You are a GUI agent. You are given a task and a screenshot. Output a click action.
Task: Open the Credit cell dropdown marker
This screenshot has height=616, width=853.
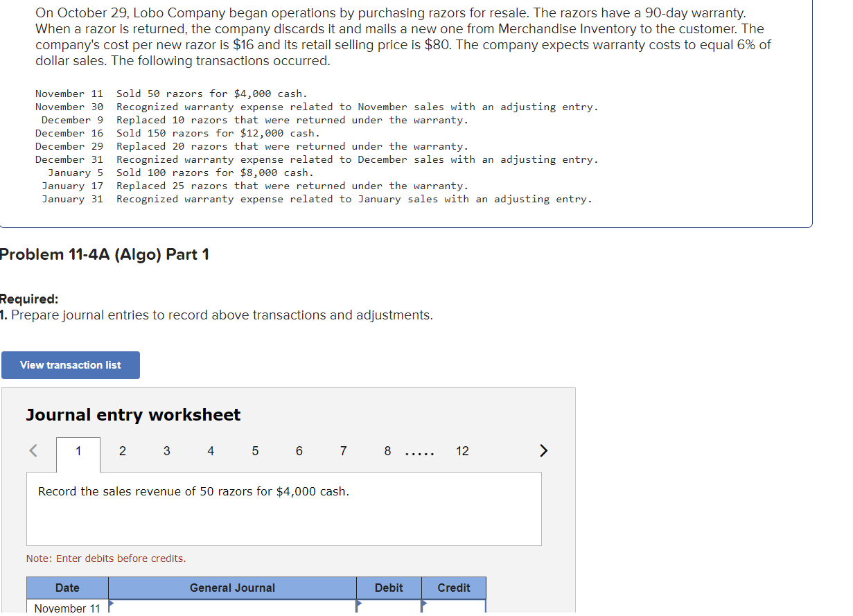point(424,604)
